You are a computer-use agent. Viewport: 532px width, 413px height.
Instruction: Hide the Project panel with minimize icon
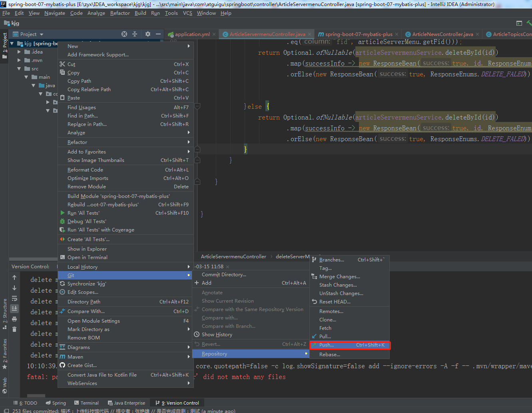pos(158,34)
